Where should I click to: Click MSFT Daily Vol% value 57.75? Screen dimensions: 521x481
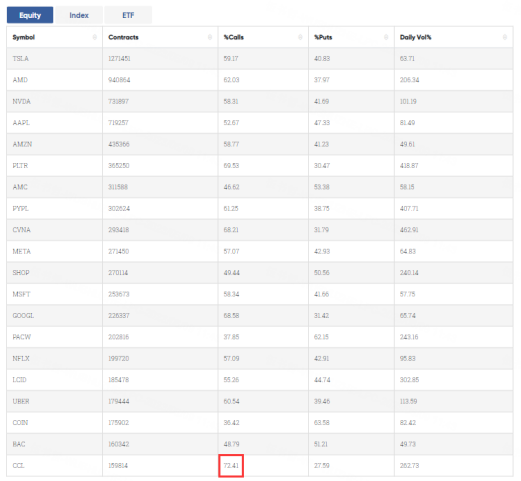[x=407, y=294]
